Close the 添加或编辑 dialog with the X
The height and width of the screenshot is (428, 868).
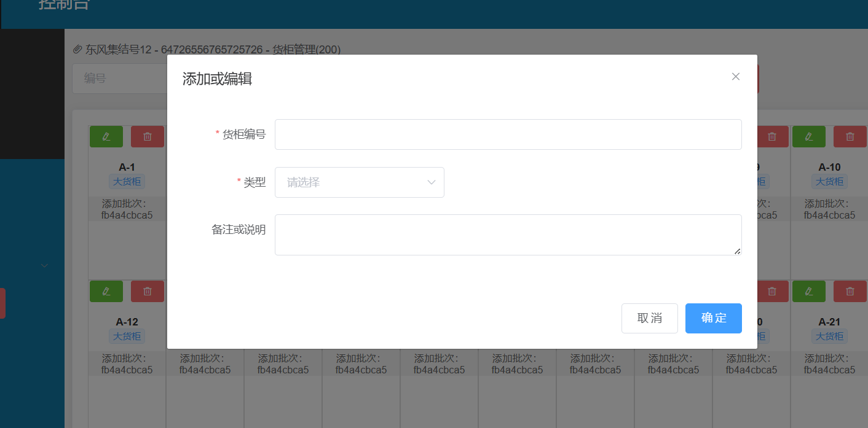[735, 77]
